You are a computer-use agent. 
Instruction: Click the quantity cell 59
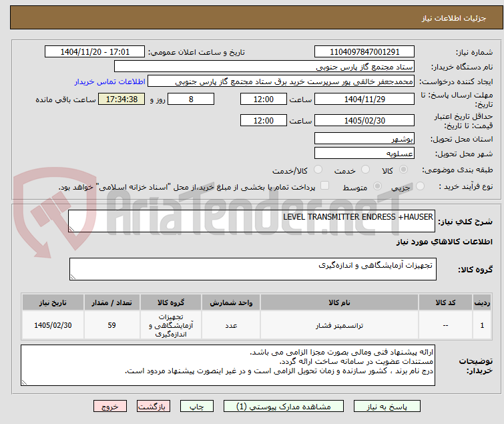(x=112, y=325)
